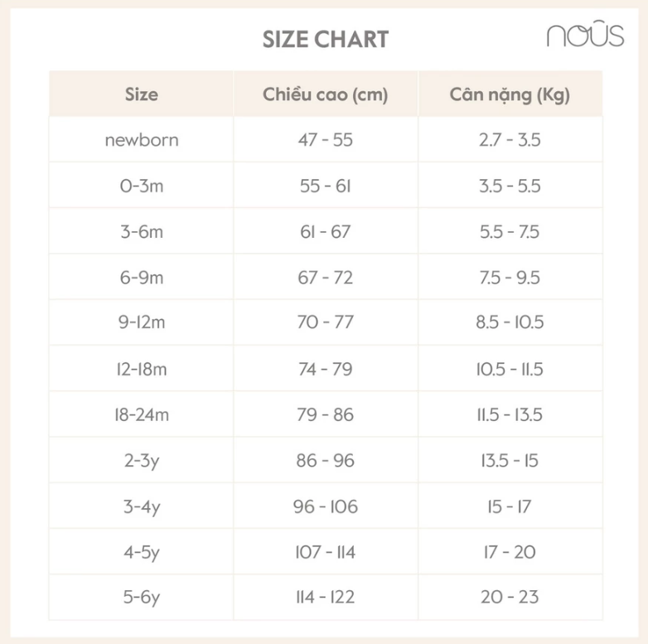Select the Size column header

(x=141, y=94)
